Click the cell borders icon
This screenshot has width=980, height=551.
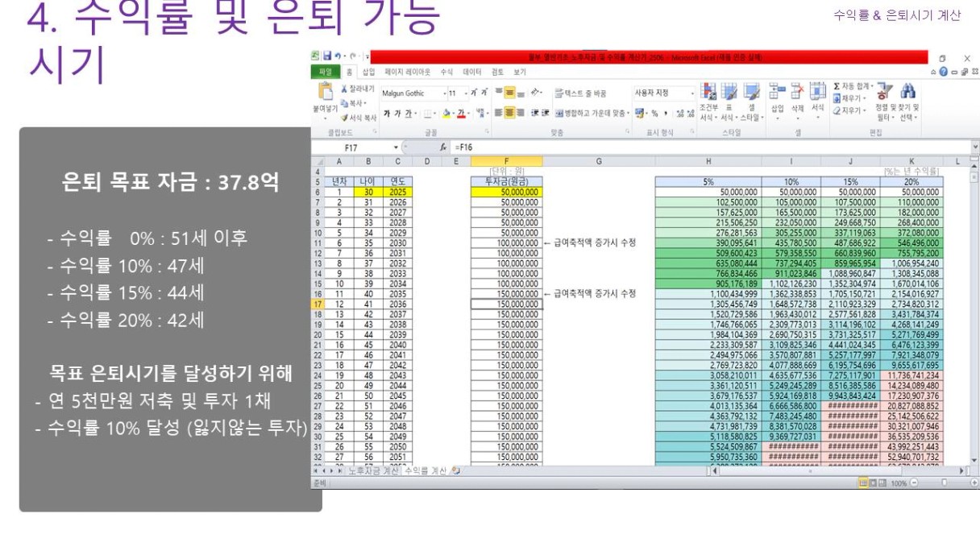[429, 114]
